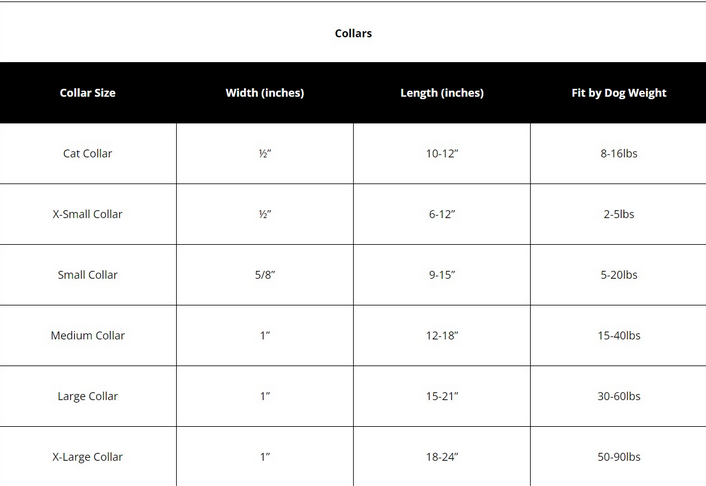706x486 pixels.
Task: Select the Medium Collar row label
Action: 88,336
